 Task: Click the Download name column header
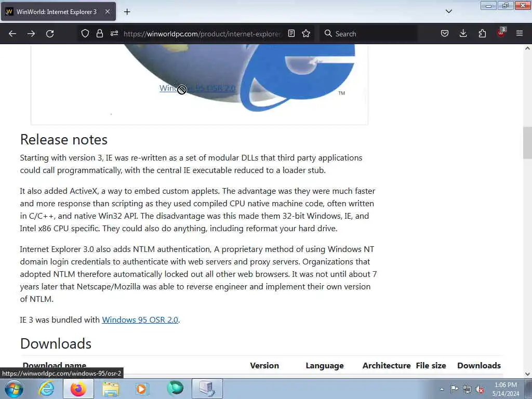pos(54,365)
